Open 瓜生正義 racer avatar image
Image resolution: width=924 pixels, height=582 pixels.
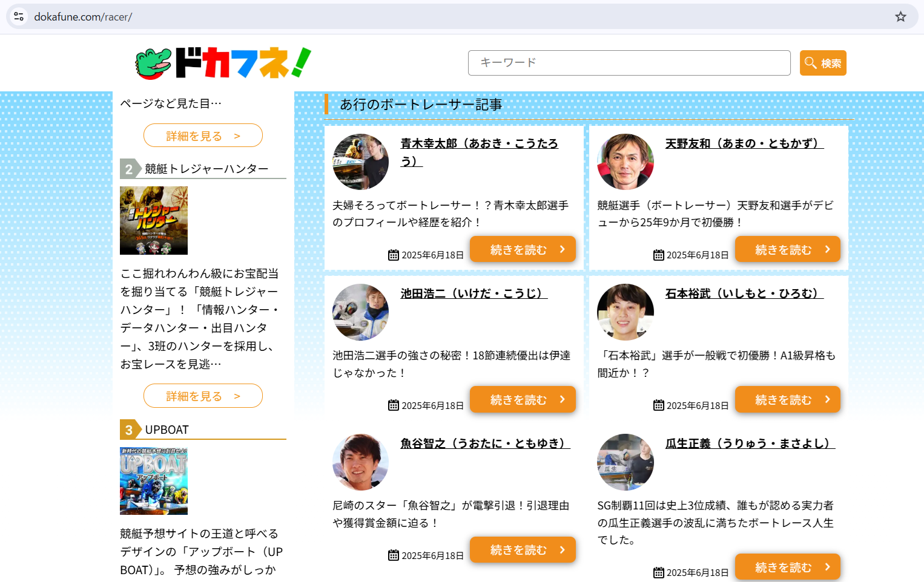pos(625,462)
